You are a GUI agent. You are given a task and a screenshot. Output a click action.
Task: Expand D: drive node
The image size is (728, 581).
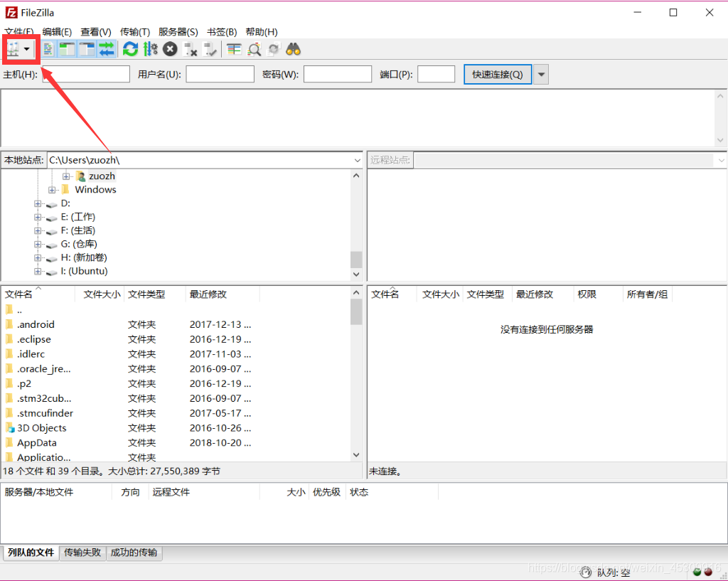point(38,203)
